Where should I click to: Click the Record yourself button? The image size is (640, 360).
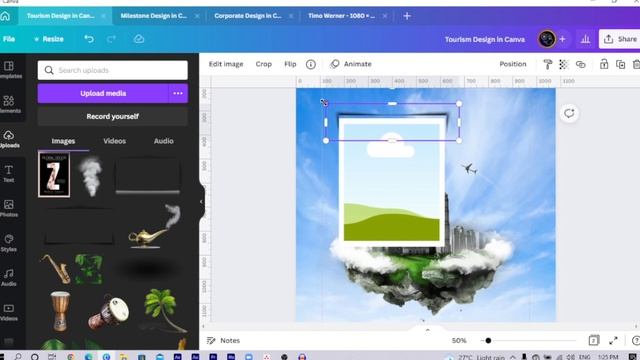(x=113, y=116)
